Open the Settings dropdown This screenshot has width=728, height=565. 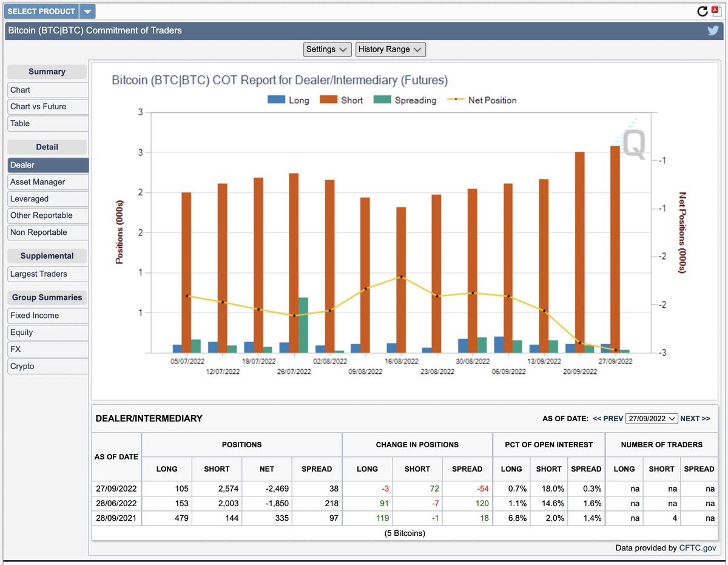(327, 49)
